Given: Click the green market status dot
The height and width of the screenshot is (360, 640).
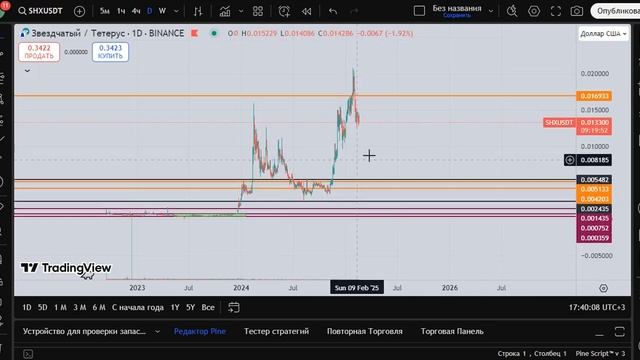Looking at the screenshot, I should [214, 33].
